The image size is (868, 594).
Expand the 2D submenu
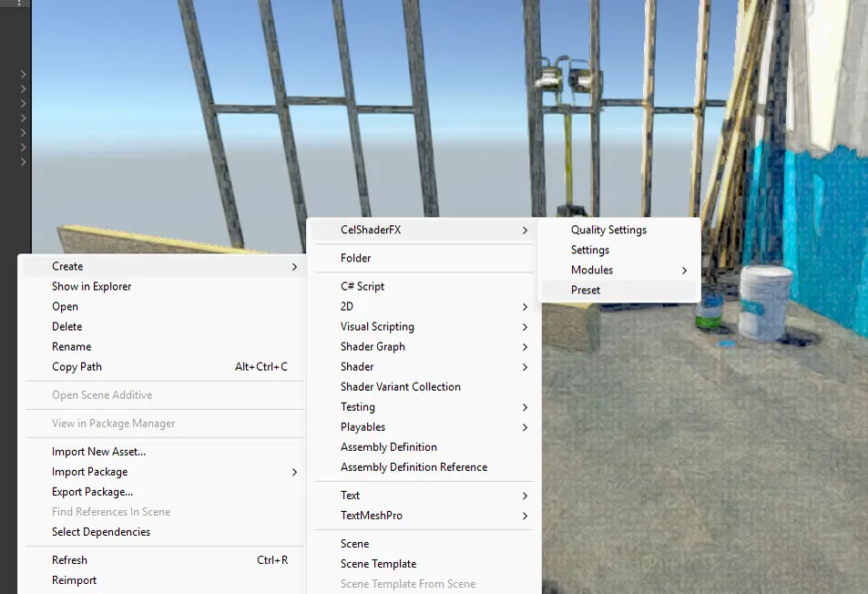(x=424, y=306)
